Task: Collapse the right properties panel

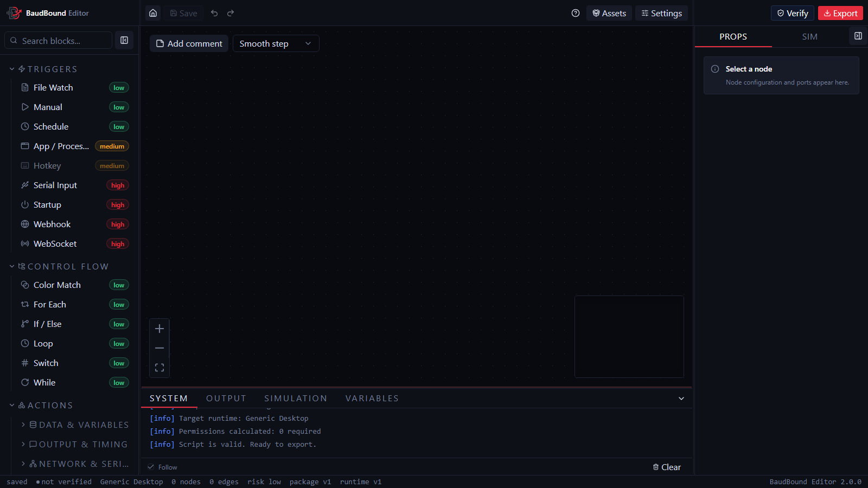Action: (858, 36)
